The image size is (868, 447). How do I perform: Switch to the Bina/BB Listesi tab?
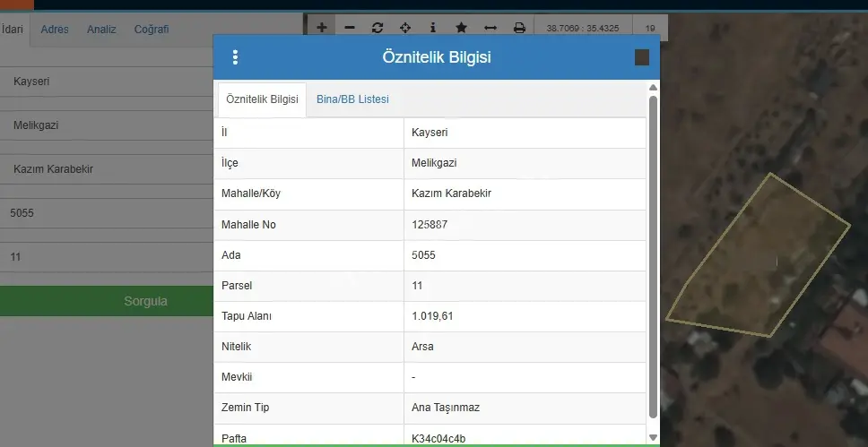pyautogui.click(x=352, y=99)
